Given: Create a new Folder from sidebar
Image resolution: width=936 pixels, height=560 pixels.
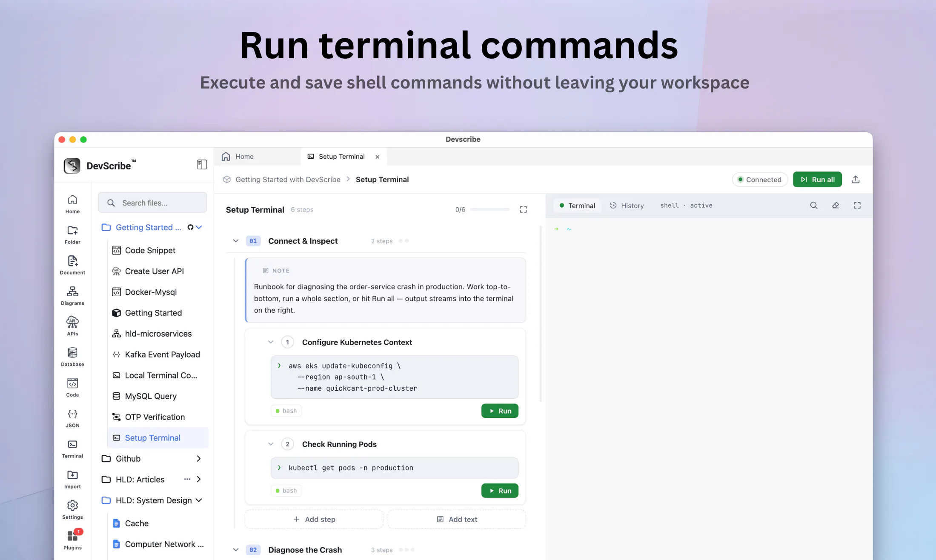Looking at the screenshot, I should coord(72,235).
